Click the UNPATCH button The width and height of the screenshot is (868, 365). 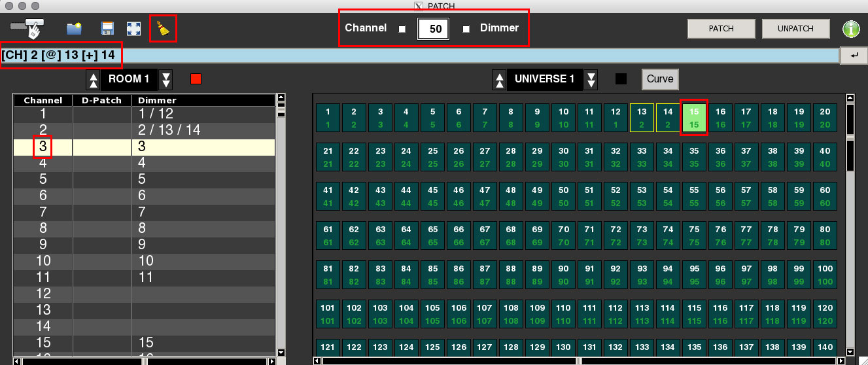pyautogui.click(x=795, y=29)
